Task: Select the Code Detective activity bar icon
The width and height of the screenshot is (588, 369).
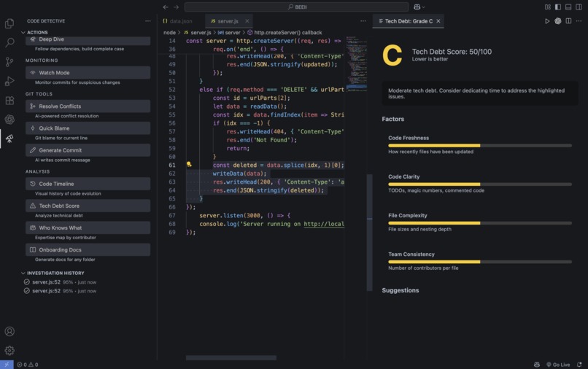Action: (9, 139)
